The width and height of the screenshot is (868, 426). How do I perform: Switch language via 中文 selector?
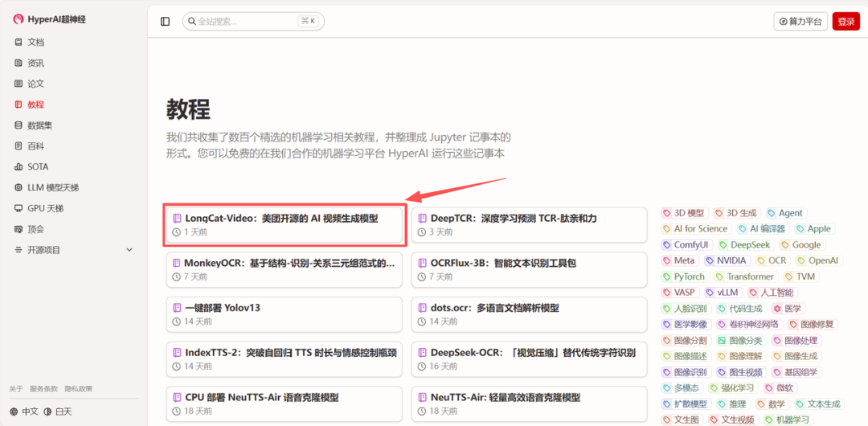tap(24, 412)
